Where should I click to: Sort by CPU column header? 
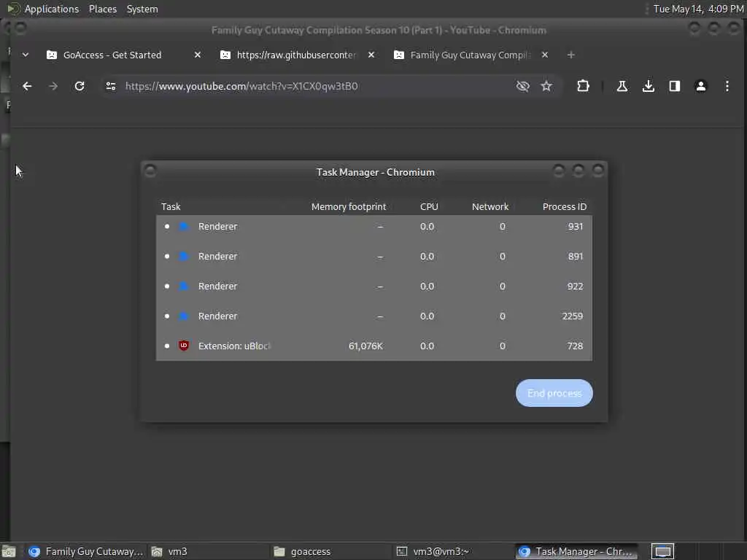point(429,206)
